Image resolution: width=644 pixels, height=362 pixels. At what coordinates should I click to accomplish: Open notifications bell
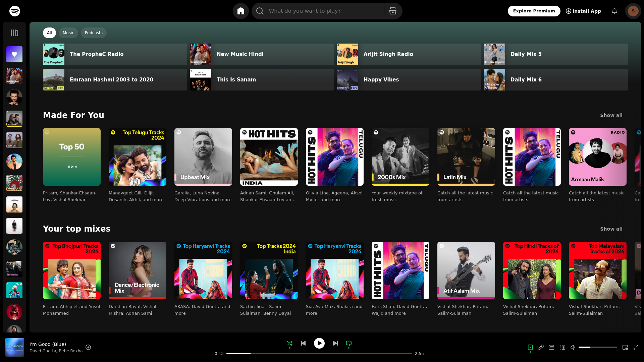coord(614,11)
